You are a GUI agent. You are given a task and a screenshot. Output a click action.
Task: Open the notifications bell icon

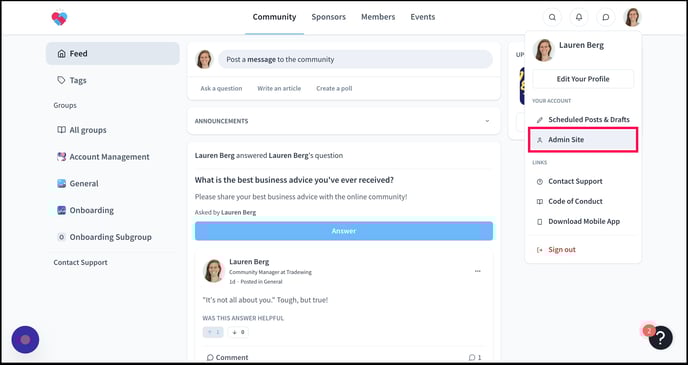579,18
